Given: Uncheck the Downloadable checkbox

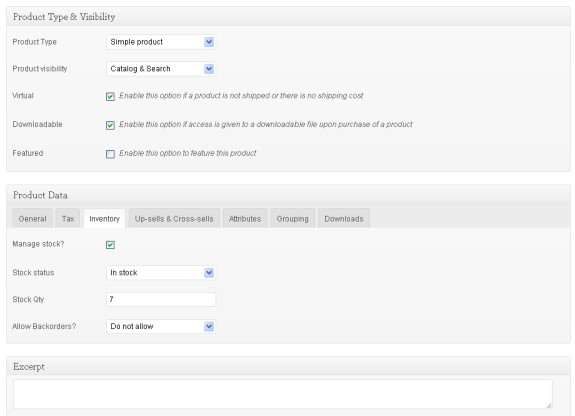Looking at the screenshot, I should point(110,125).
